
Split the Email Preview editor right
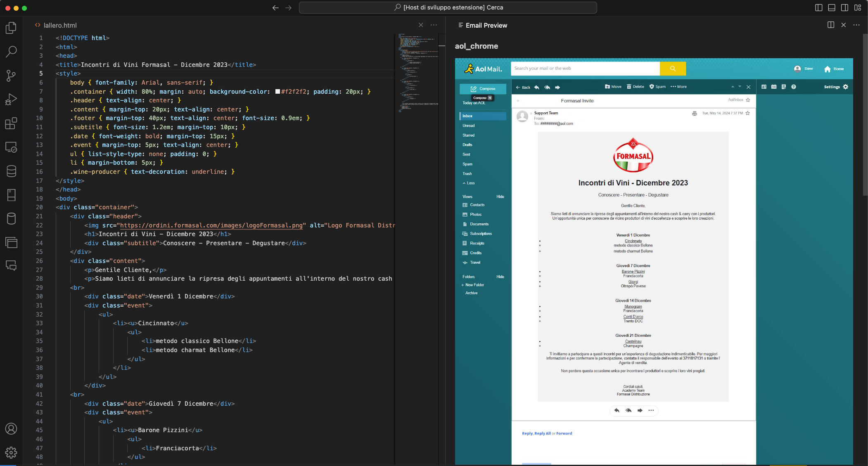click(x=831, y=25)
